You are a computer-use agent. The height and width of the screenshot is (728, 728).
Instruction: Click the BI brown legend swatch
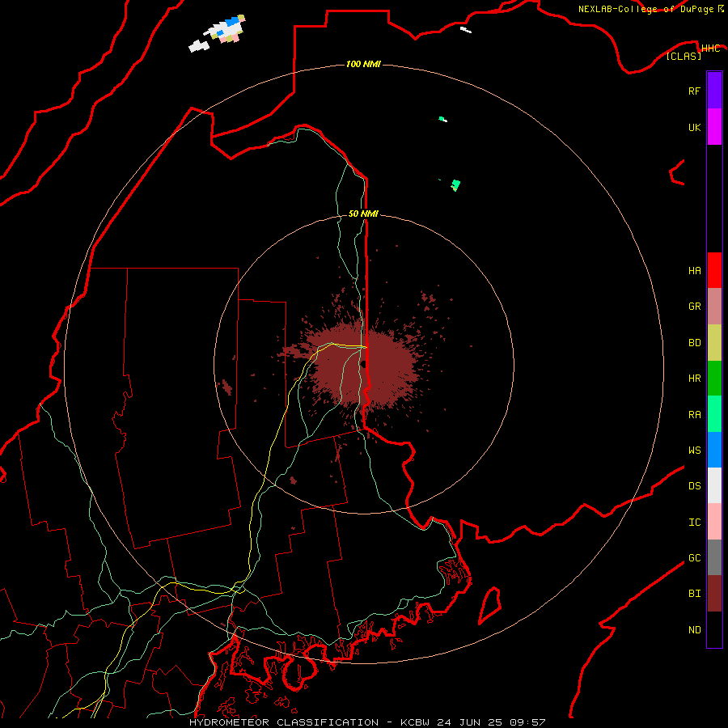point(714,594)
